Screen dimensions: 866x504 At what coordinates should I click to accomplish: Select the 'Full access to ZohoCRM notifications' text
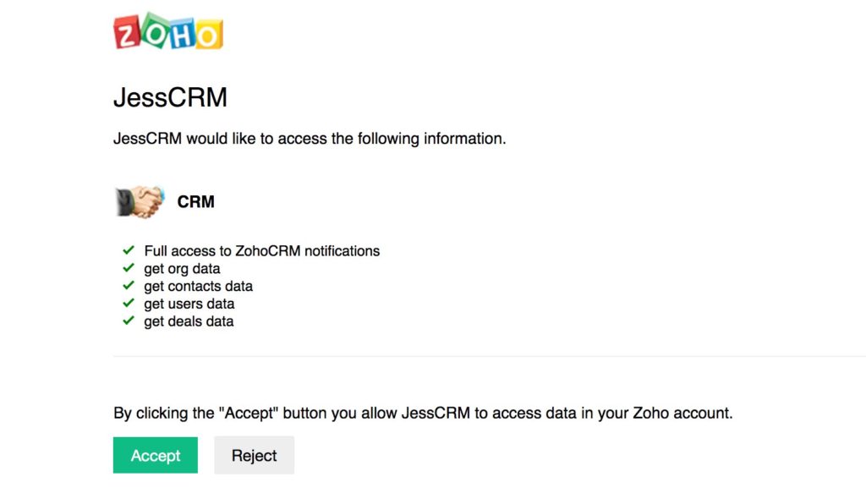(262, 251)
